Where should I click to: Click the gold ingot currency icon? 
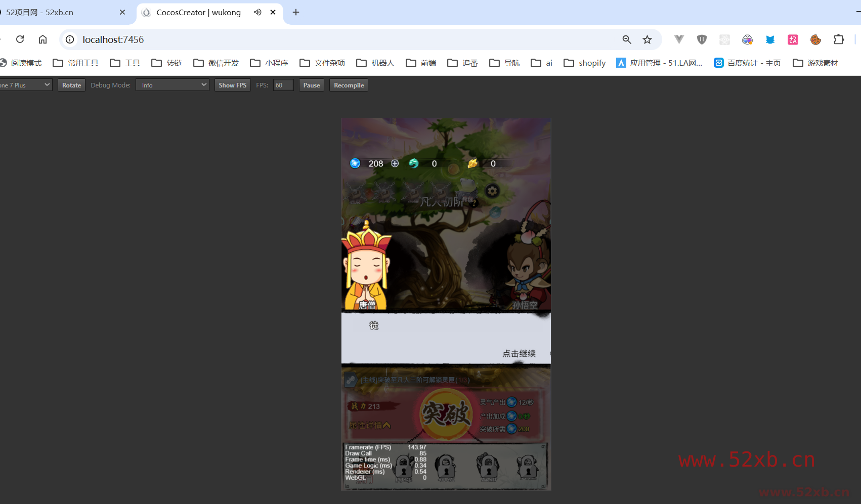pyautogui.click(x=472, y=163)
